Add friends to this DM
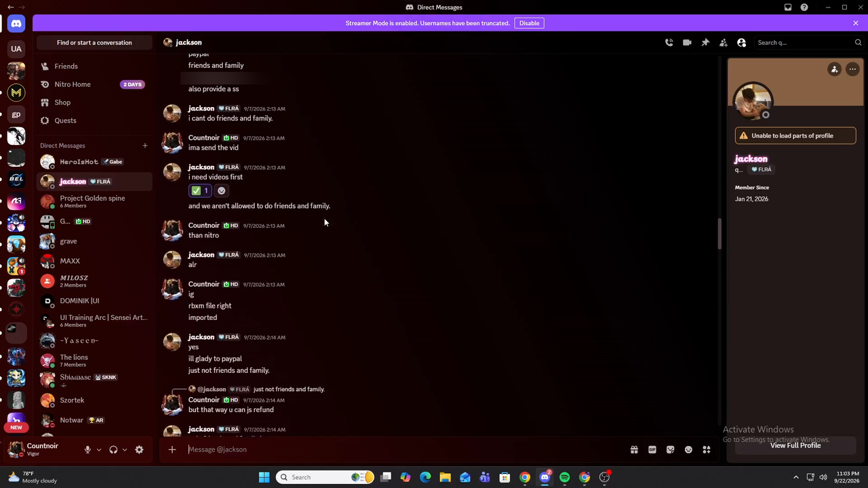Screen dimensions: 868x488 (x=724, y=43)
